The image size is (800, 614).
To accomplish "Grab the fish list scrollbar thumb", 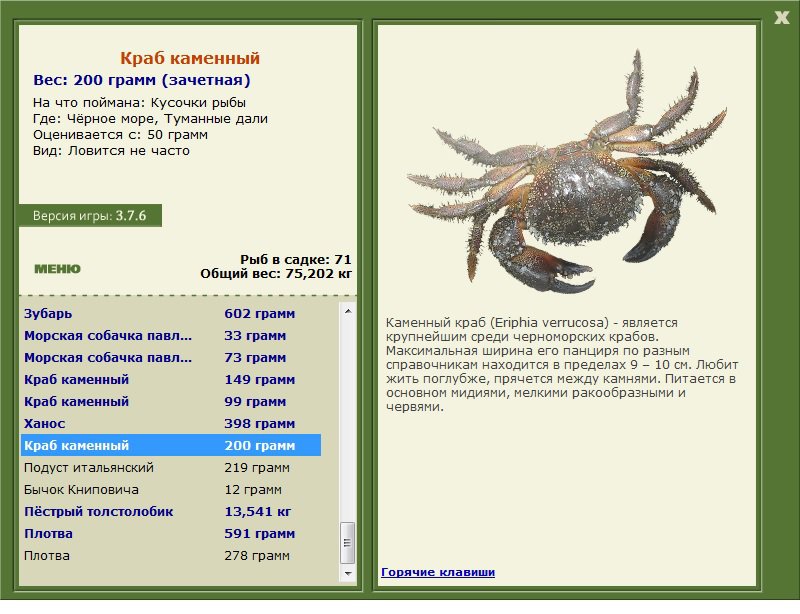I will 347,543.
